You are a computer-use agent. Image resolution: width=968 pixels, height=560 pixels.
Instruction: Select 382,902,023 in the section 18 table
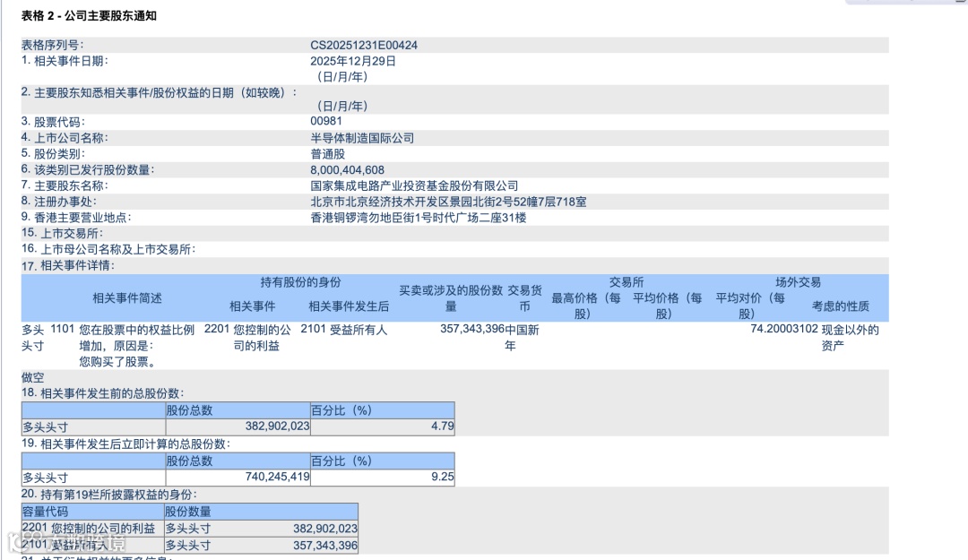point(277,426)
